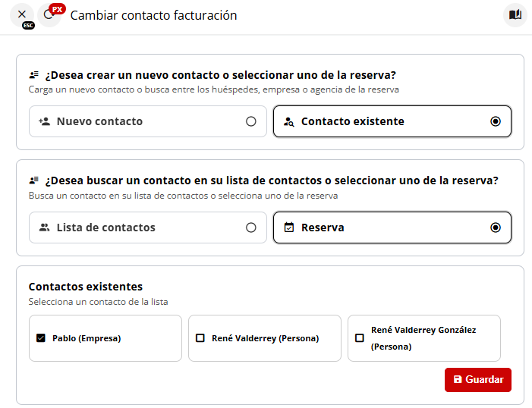Screen dimensions: 532x408
Task: Choose the Reserva radio button
Action: point(496,228)
